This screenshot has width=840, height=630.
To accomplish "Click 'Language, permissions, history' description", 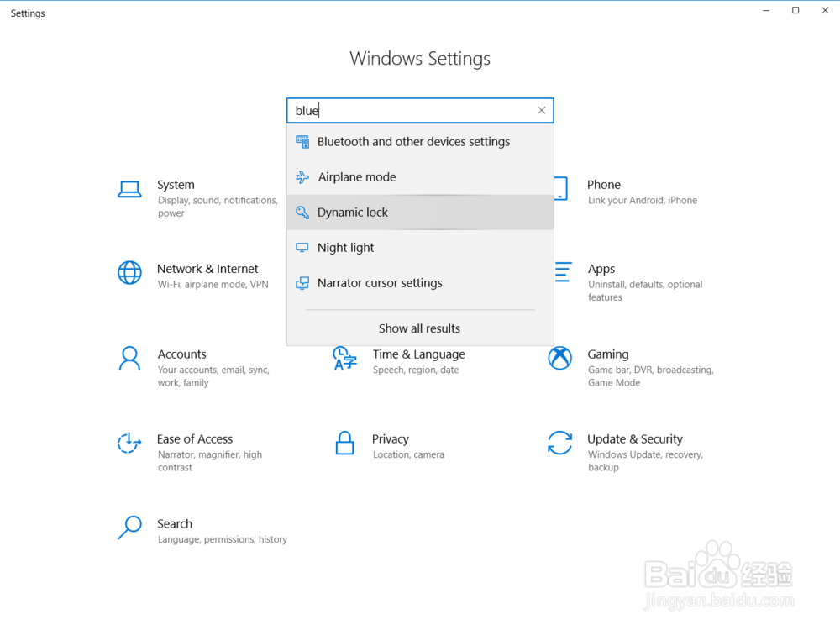I will pyautogui.click(x=223, y=539).
